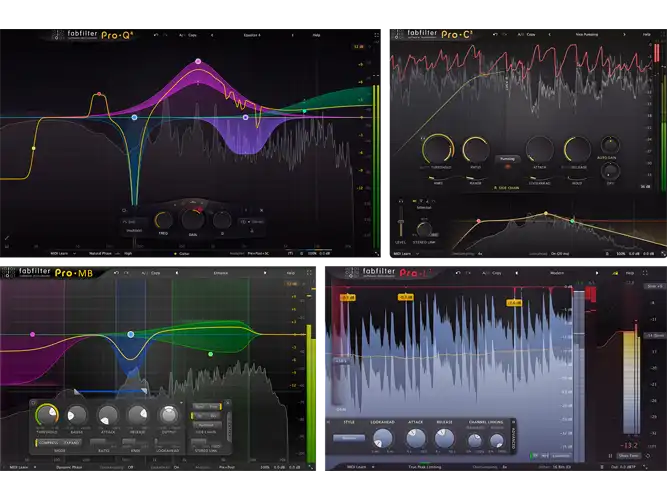Click the GAIN knob in Pro-Q 4
The image size is (667, 500).
point(193,220)
